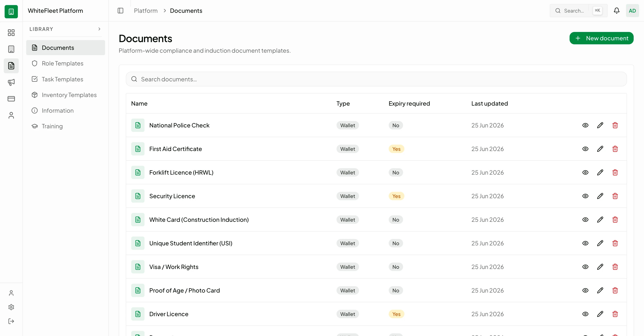The width and height of the screenshot is (644, 336).
Task: Edit the Forklift Licence (HRWL) document
Action: coord(600,172)
